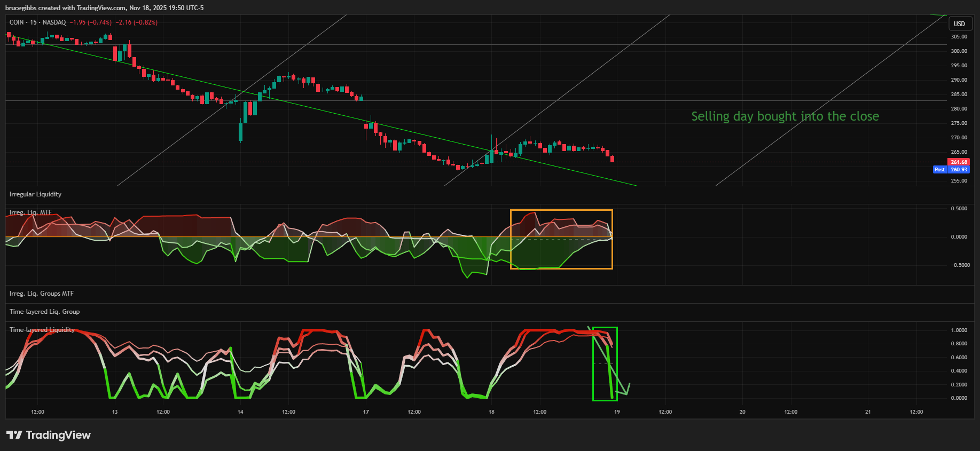
Task: Select the 'Selling day bought into the close' text
Action: tap(785, 116)
